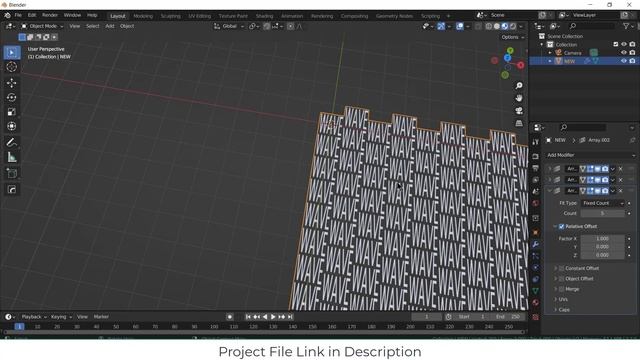Expand the Caps subpanel
640x360 pixels.
(564, 310)
